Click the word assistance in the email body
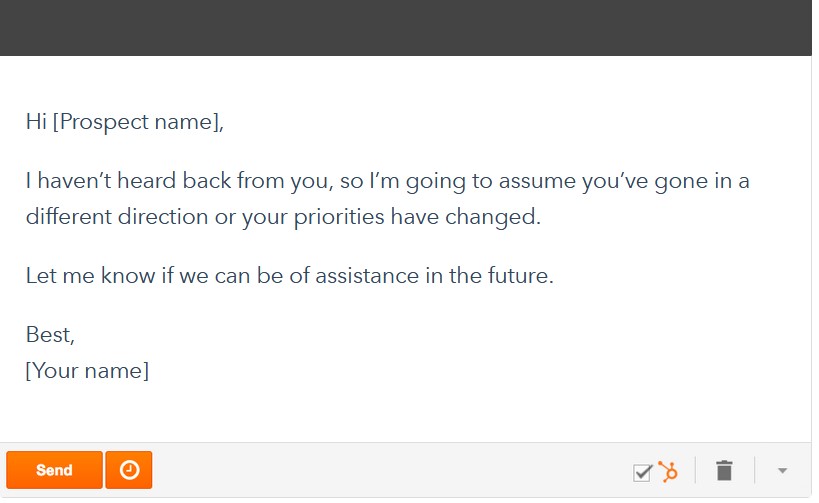Screen dimensions: 819x503 [x=367, y=276]
